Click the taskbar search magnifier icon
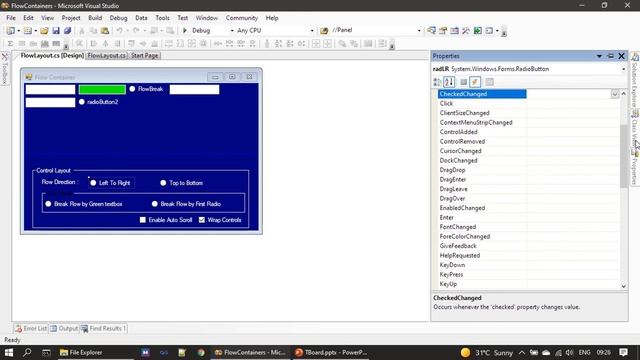Screen dimensions: 640x360 coord(27,352)
